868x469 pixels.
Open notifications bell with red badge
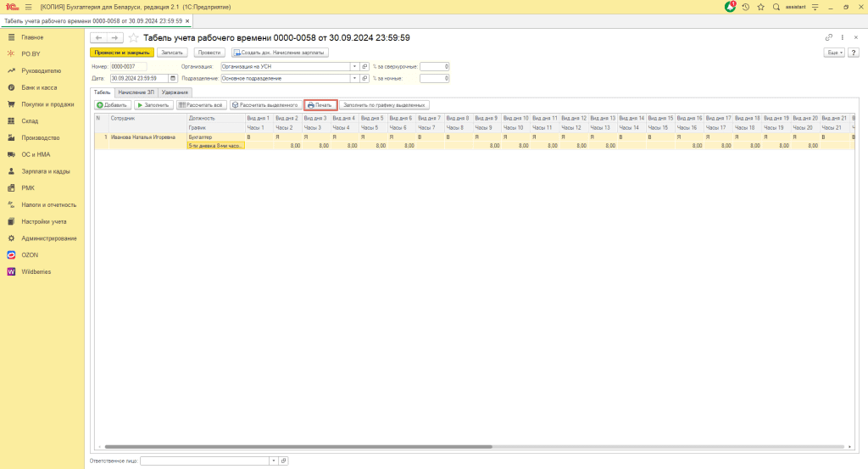point(730,7)
